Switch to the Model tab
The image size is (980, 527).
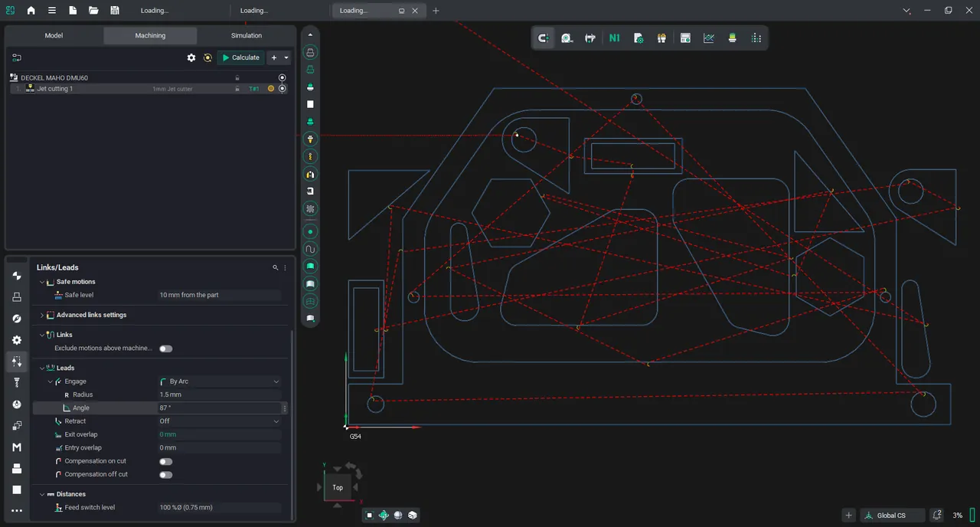pos(54,36)
